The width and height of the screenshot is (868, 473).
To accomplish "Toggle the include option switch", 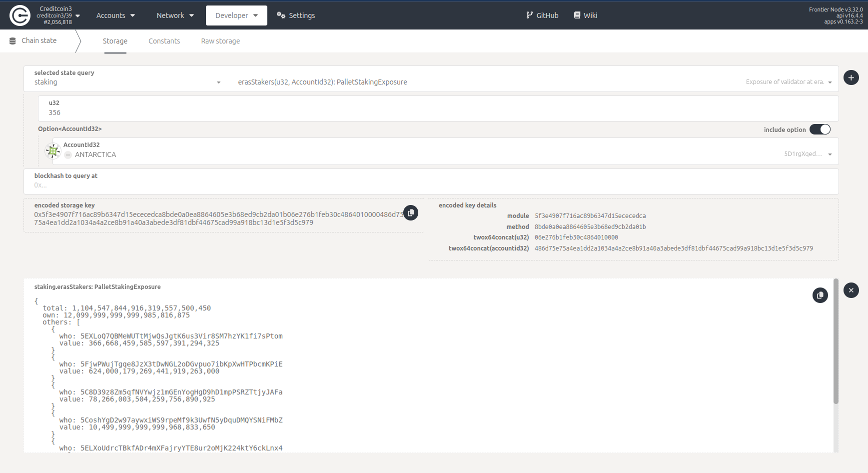I will point(820,129).
